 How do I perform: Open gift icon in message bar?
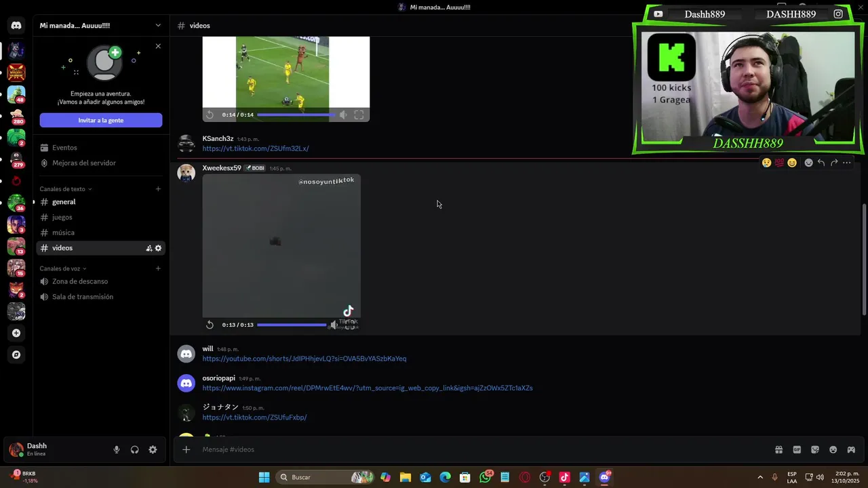click(778, 449)
